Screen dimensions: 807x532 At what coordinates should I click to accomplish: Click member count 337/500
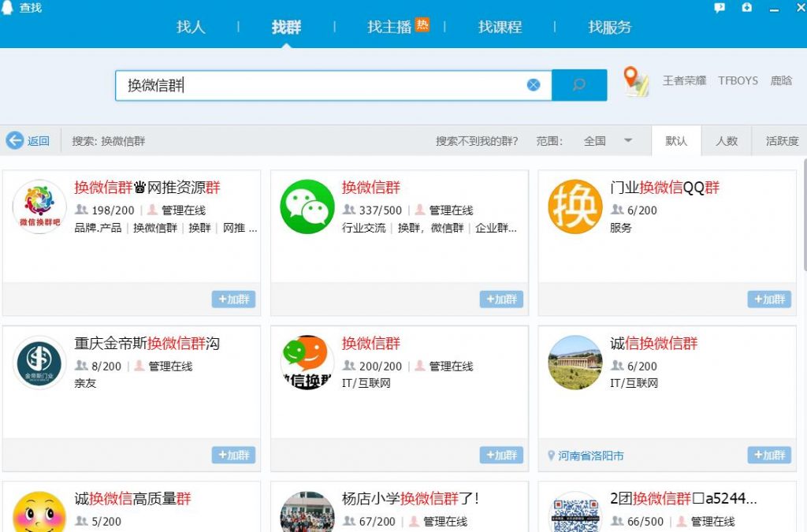pyautogui.click(x=381, y=210)
